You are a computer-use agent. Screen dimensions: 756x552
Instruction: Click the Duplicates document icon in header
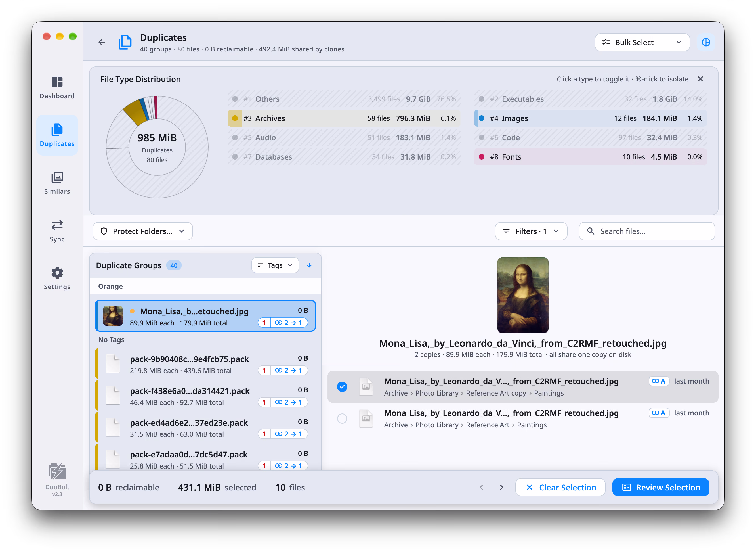point(125,42)
